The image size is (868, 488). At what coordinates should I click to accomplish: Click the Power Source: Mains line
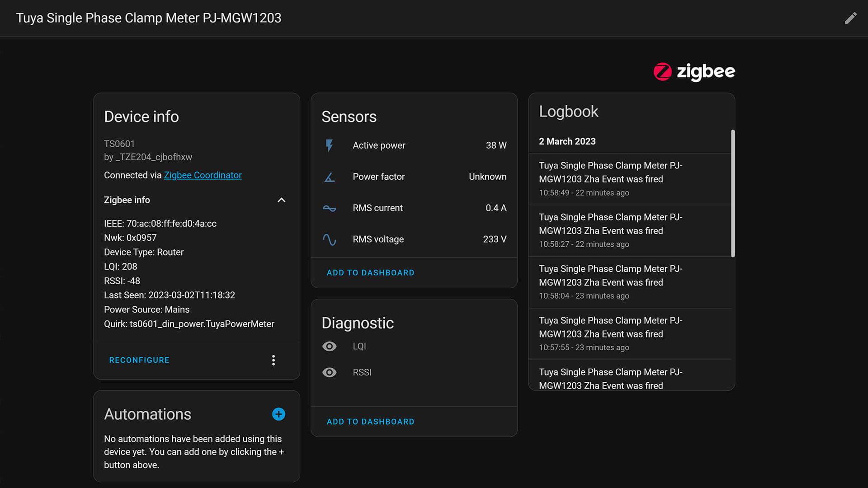point(146,310)
